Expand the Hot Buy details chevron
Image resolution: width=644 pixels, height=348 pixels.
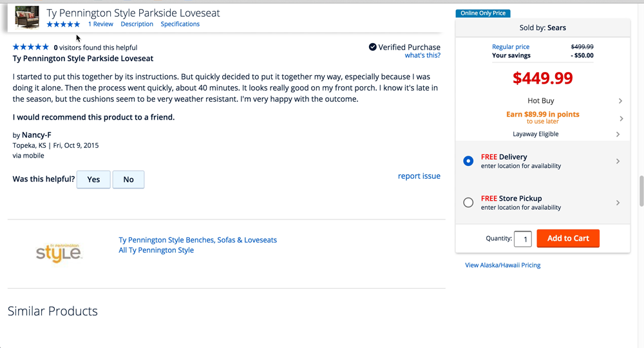(x=620, y=101)
